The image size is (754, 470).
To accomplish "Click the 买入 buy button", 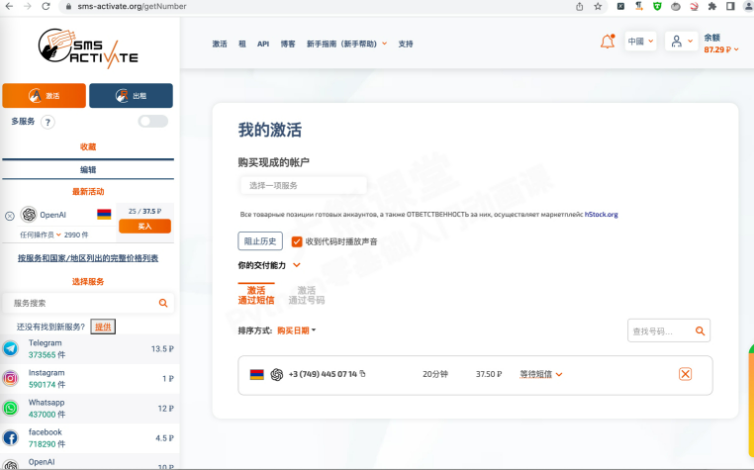I will point(145,226).
